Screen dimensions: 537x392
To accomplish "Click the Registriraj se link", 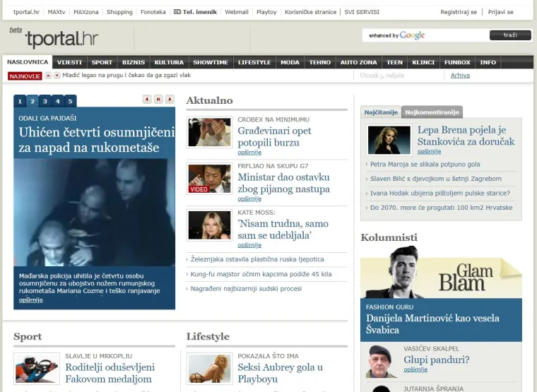I will 459,12.
